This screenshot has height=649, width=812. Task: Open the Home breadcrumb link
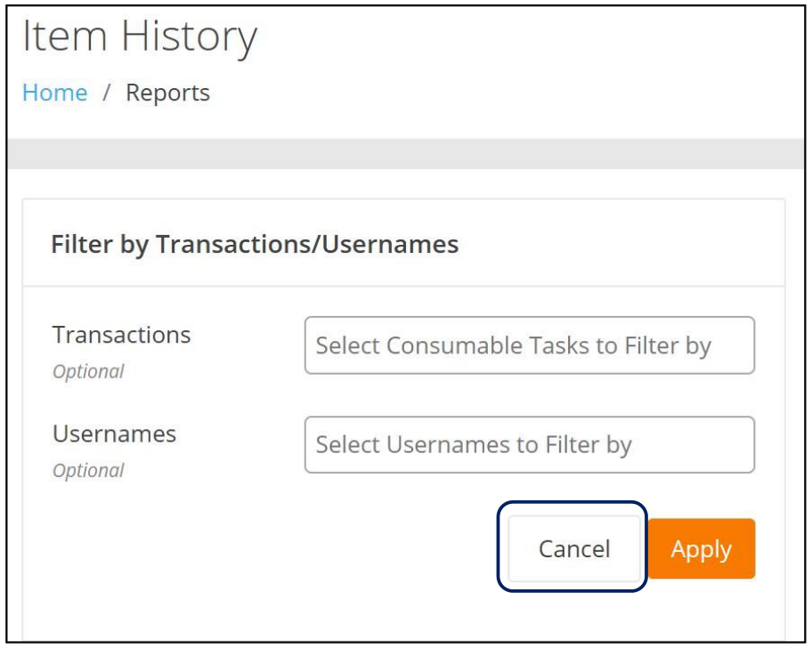pos(55,93)
